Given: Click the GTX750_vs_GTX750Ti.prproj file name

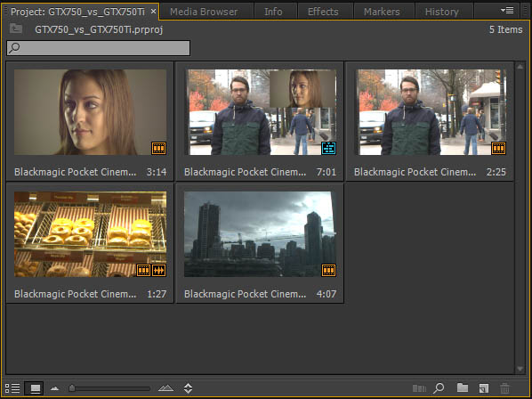Looking at the screenshot, I should click(99, 29).
